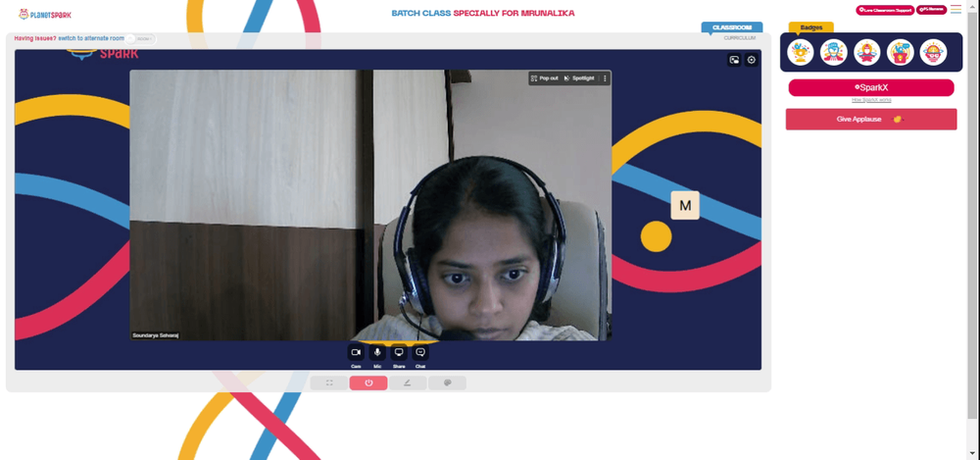Toggle the Cam camera button
980x460 pixels.
click(x=356, y=352)
